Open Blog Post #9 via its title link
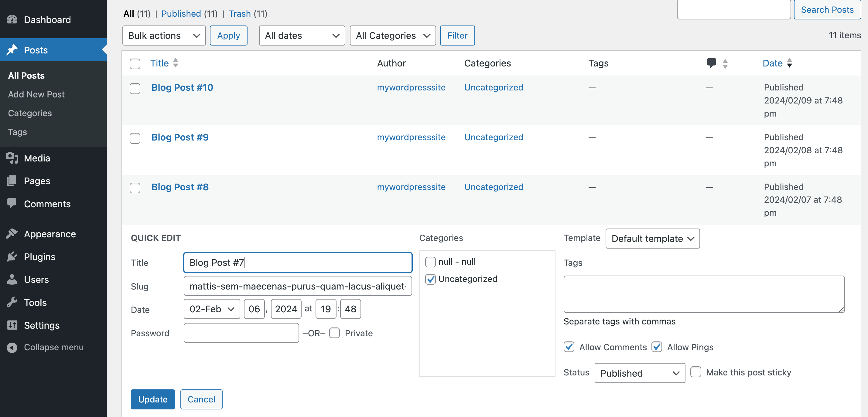868x417 pixels. coord(179,137)
